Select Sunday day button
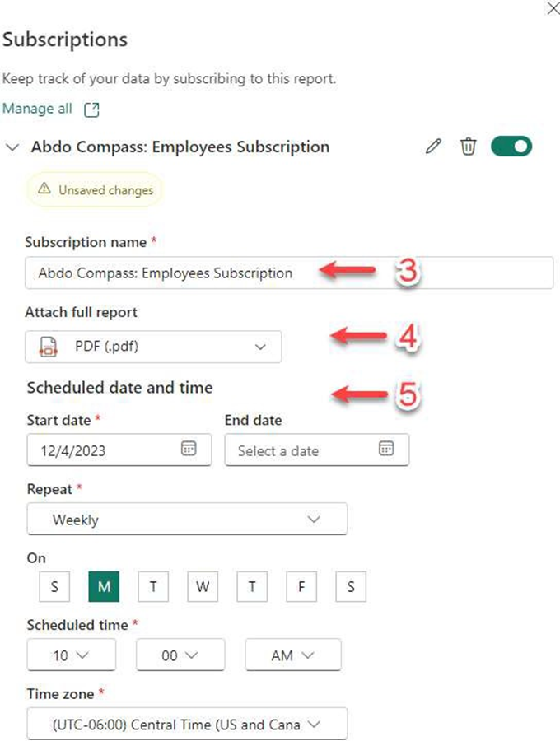 pos(54,587)
